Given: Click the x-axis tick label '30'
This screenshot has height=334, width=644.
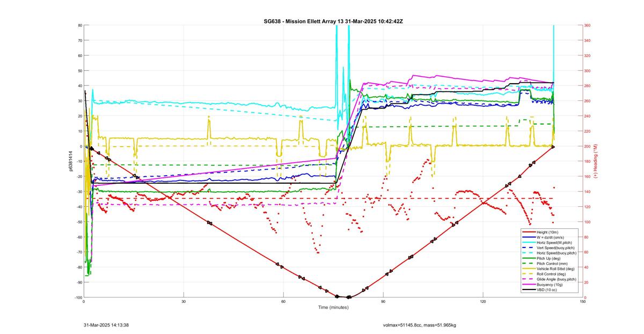Looking at the screenshot, I should 184,301.
